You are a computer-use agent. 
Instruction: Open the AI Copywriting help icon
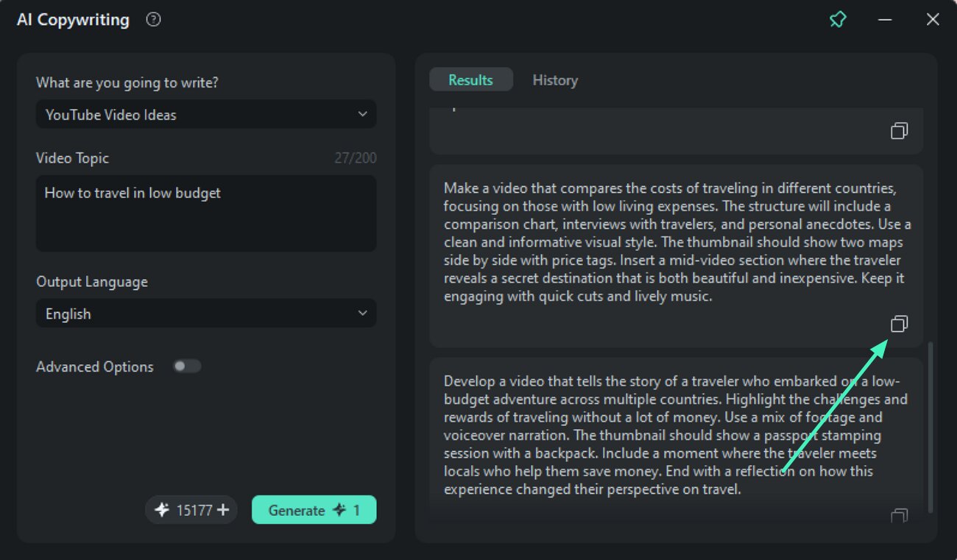coord(153,20)
